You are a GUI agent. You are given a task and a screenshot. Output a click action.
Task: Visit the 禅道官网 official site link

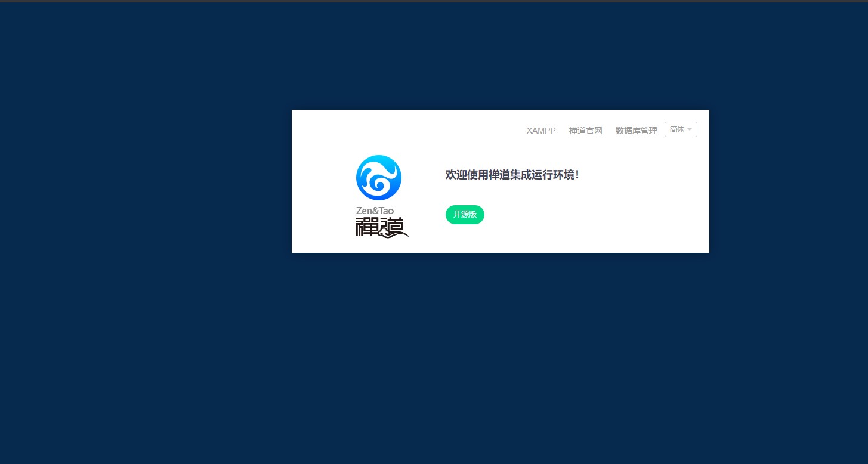click(585, 131)
